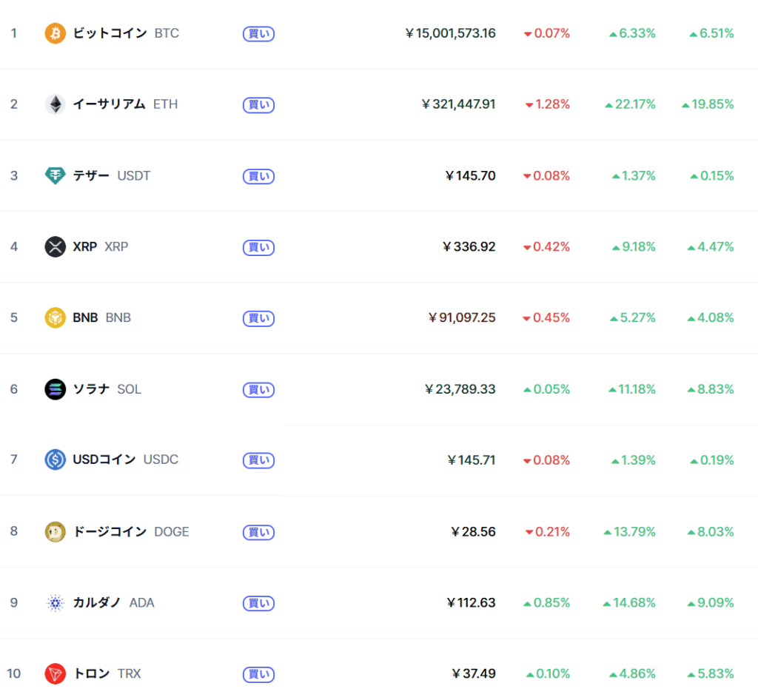Click the USDC logo icon

55,460
